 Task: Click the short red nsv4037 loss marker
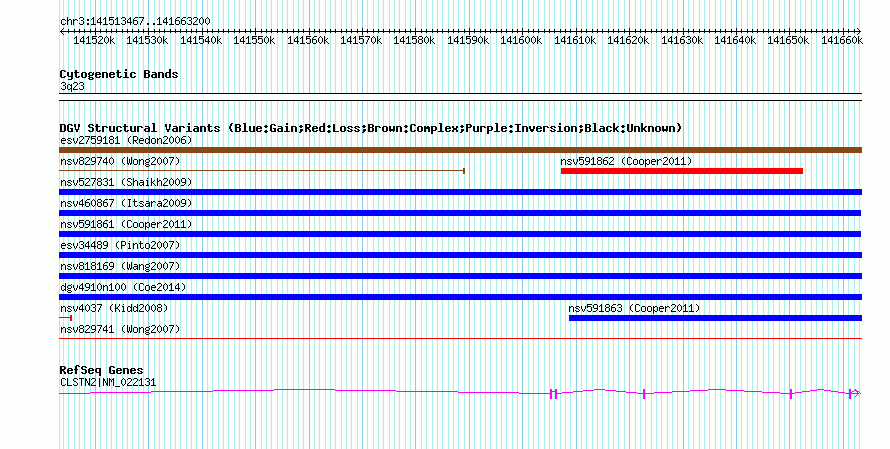(x=65, y=318)
